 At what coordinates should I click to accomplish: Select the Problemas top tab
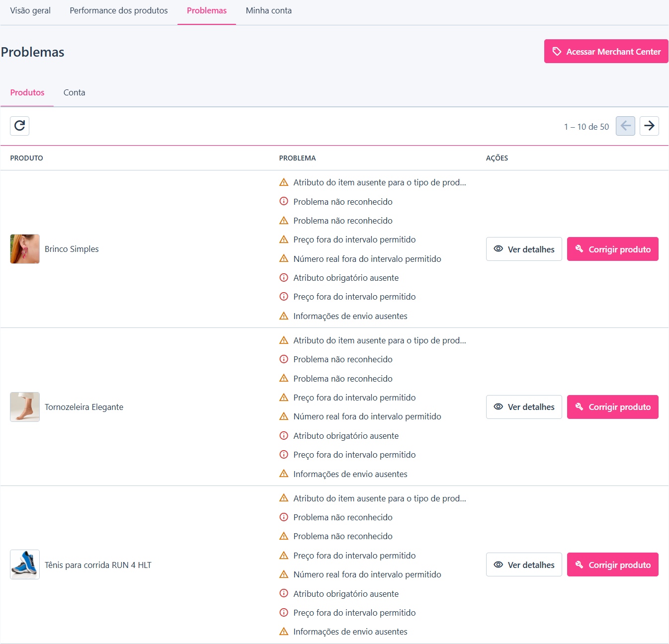coord(207,10)
